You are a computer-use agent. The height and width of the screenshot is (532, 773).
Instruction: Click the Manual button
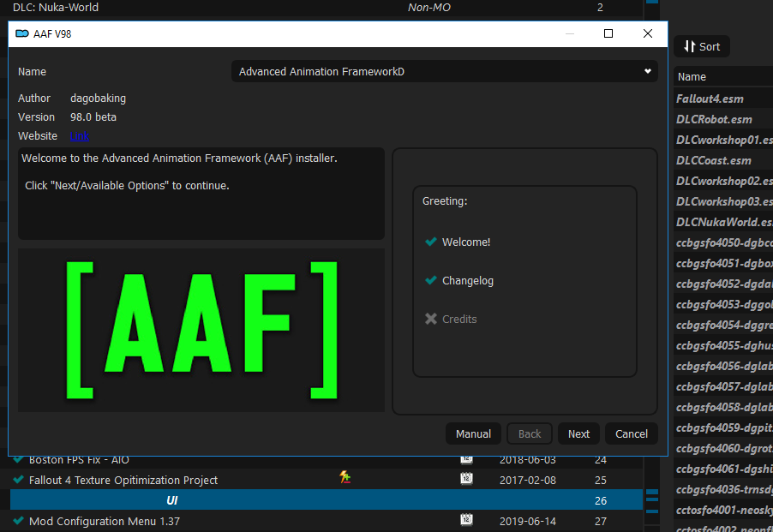point(473,434)
